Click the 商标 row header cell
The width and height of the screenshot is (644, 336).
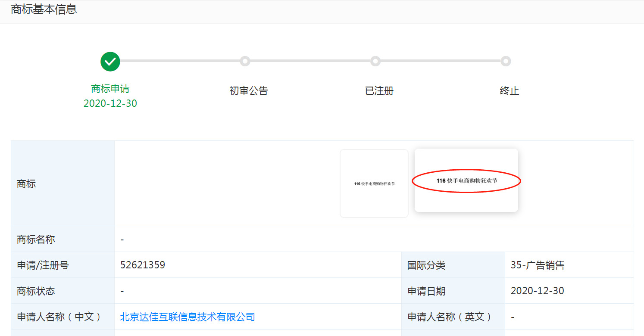(x=63, y=184)
